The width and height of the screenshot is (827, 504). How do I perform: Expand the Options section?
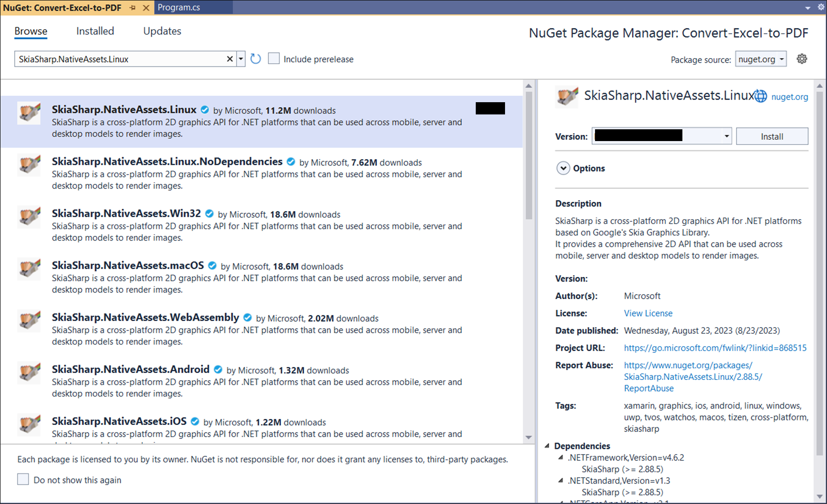(563, 168)
